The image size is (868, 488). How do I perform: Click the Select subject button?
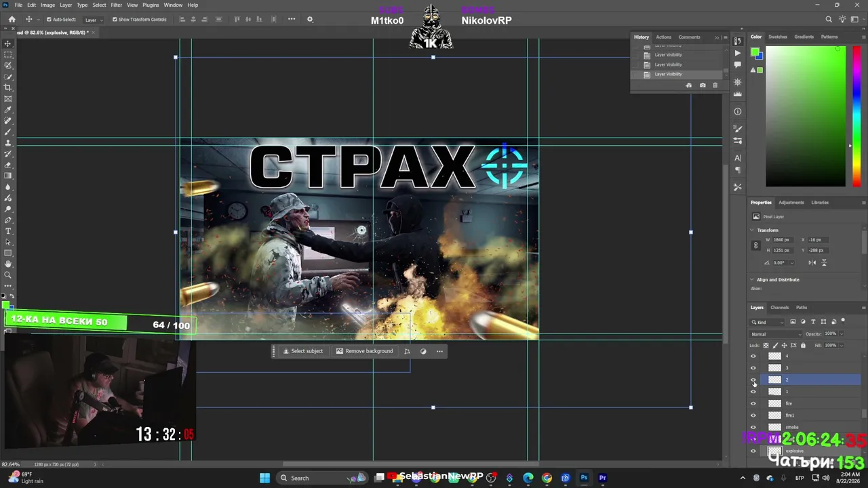[303, 351]
